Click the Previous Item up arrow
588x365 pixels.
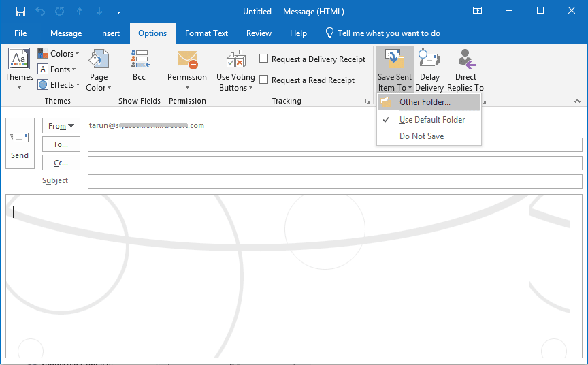80,12
